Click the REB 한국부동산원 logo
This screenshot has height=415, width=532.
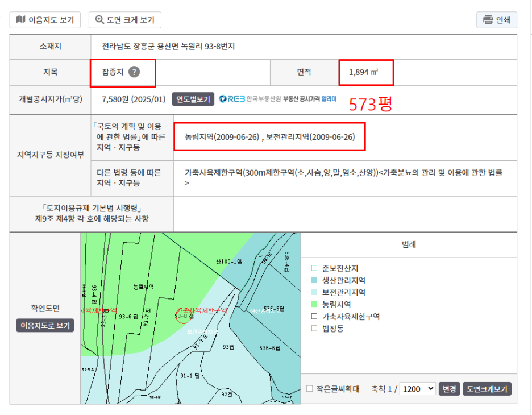click(x=233, y=99)
